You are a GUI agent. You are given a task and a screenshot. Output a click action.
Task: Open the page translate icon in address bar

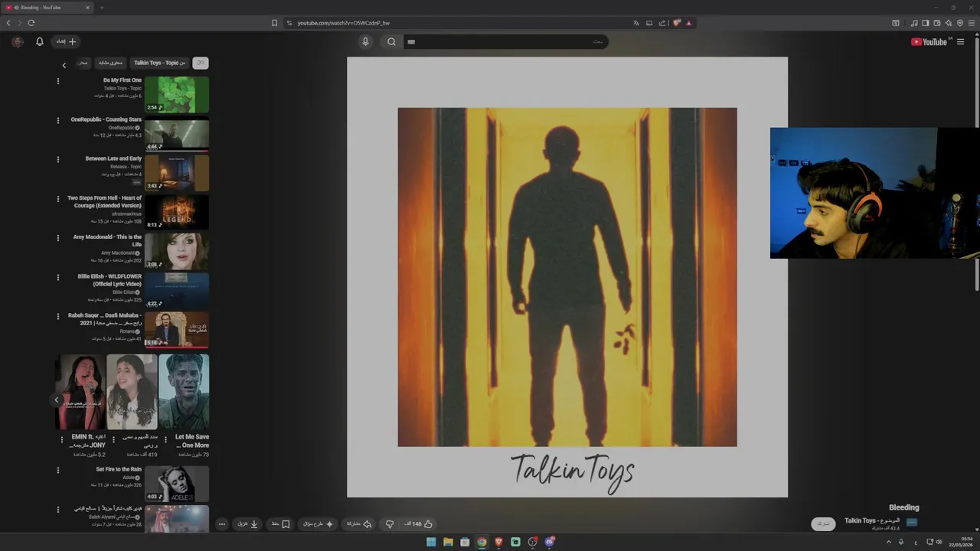(635, 23)
